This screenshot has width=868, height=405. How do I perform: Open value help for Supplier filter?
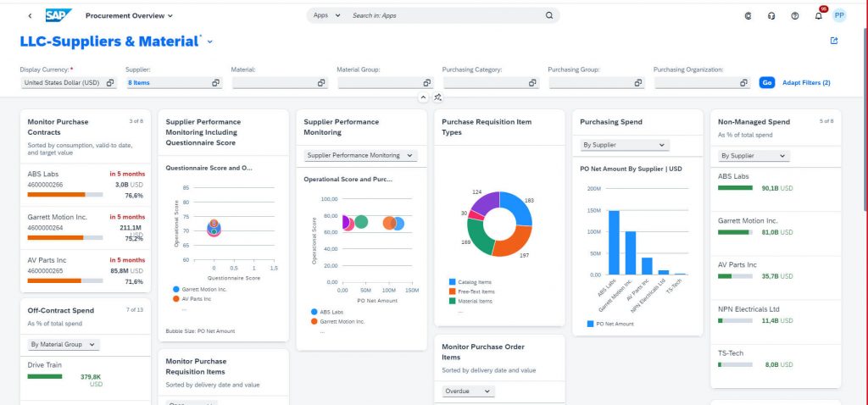215,83
